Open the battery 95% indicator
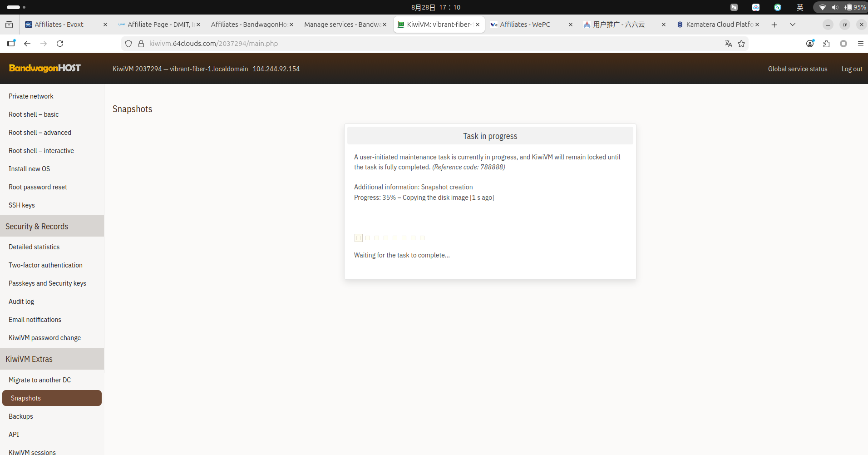868x455 pixels. [855, 7]
